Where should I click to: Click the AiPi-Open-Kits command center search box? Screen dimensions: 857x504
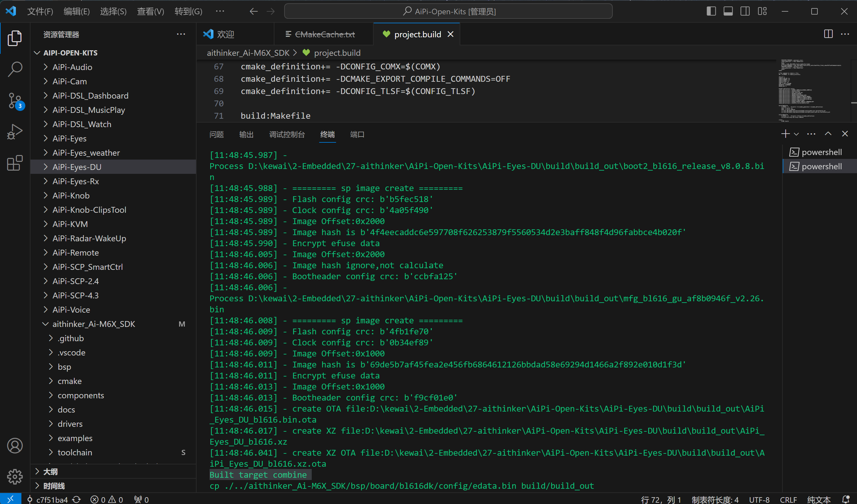click(x=448, y=11)
